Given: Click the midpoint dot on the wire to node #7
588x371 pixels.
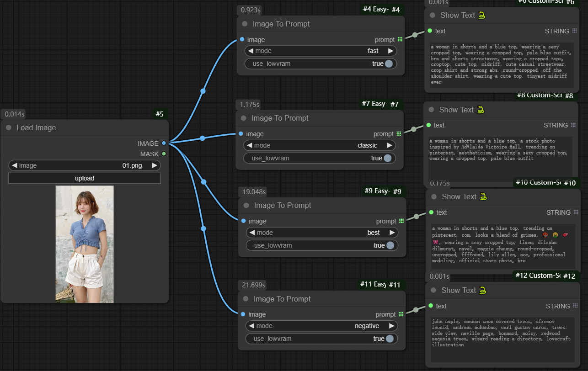Looking at the screenshot, I should (203, 138).
